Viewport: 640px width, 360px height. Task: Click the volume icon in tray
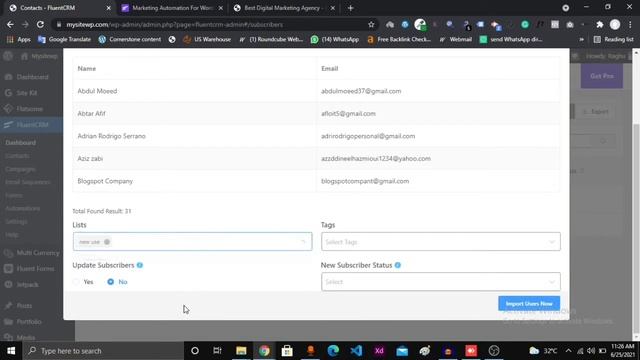pyautogui.click(x=591, y=351)
